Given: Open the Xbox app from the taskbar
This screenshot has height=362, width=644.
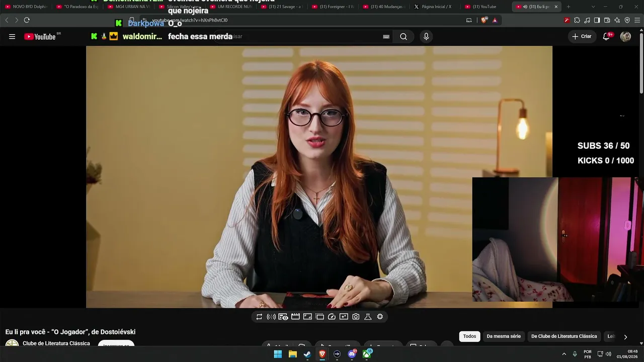Looking at the screenshot, I should [x=367, y=354].
